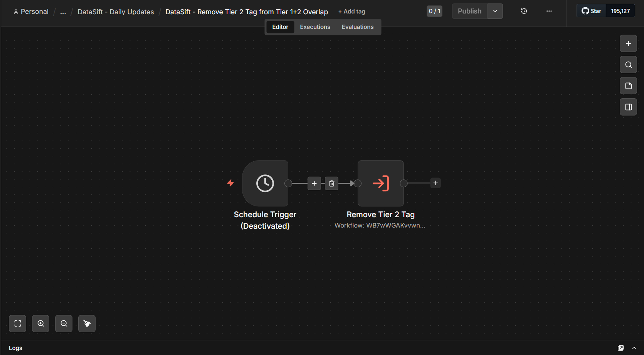This screenshot has width=644, height=355.
Task: Click the Publish button
Action: (470, 11)
